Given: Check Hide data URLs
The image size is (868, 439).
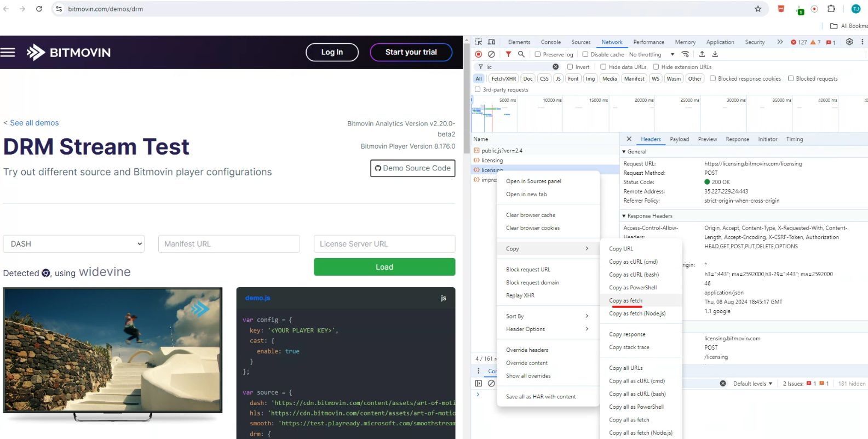Looking at the screenshot, I should [603, 67].
